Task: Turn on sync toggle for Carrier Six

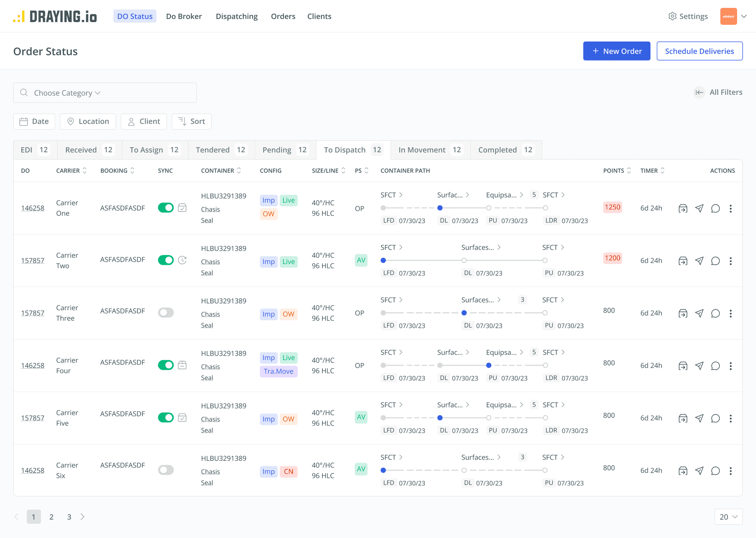Action: [x=166, y=470]
